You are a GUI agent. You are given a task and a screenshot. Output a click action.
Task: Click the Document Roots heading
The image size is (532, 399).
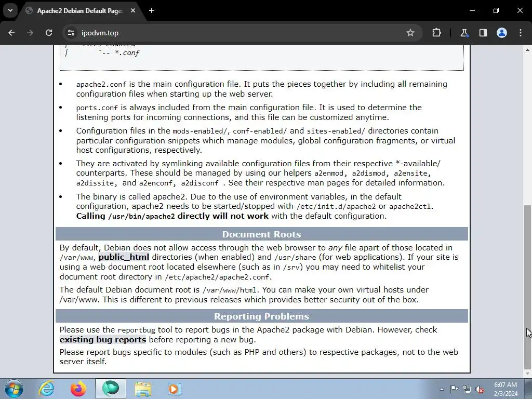pyautogui.click(x=262, y=234)
